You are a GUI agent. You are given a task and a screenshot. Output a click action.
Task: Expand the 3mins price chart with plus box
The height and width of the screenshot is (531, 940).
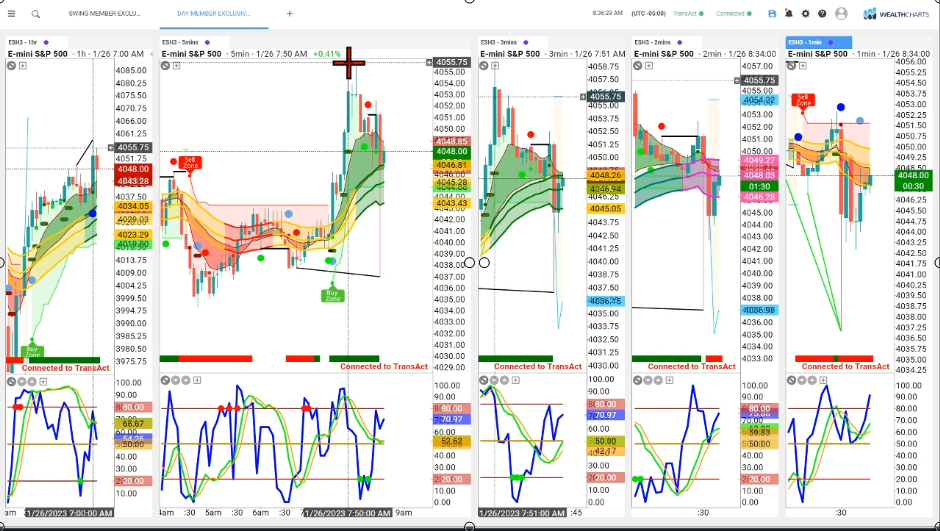pos(495,65)
